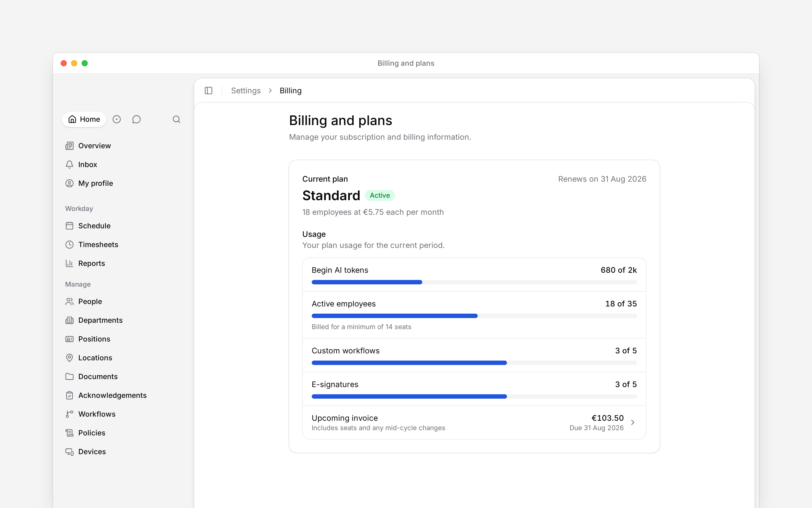Screen dimensions: 812x508
Task: Open the search magnifier icon
Action: pyautogui.click(x=177, y=119)
